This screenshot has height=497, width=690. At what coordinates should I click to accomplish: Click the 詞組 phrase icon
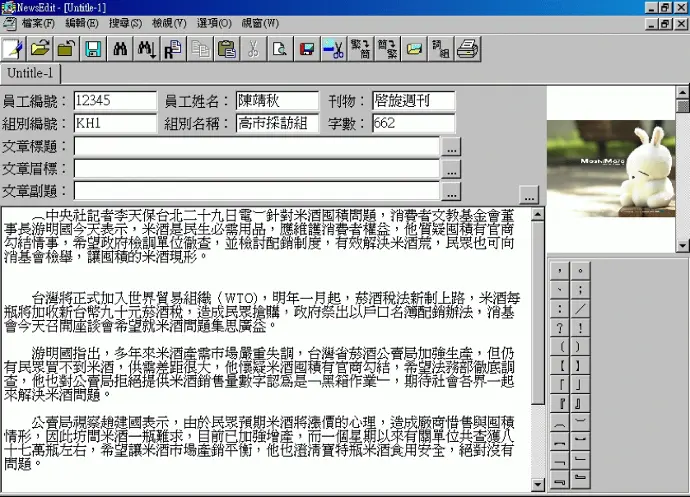[x=440, y=47]
